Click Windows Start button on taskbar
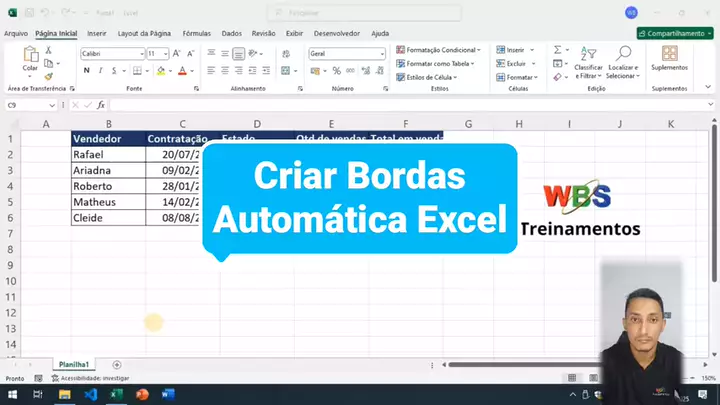Screen dimensions: 720x405 tap(12, 394)
